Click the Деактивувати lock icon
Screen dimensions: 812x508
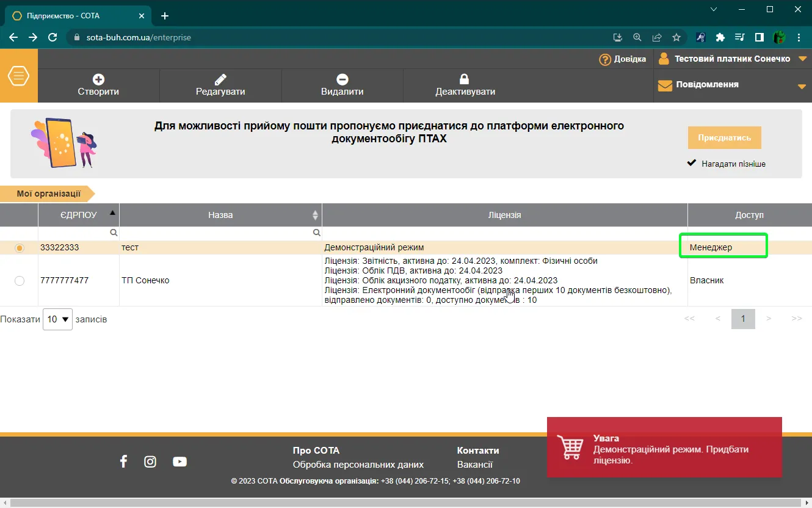(464, 79)
